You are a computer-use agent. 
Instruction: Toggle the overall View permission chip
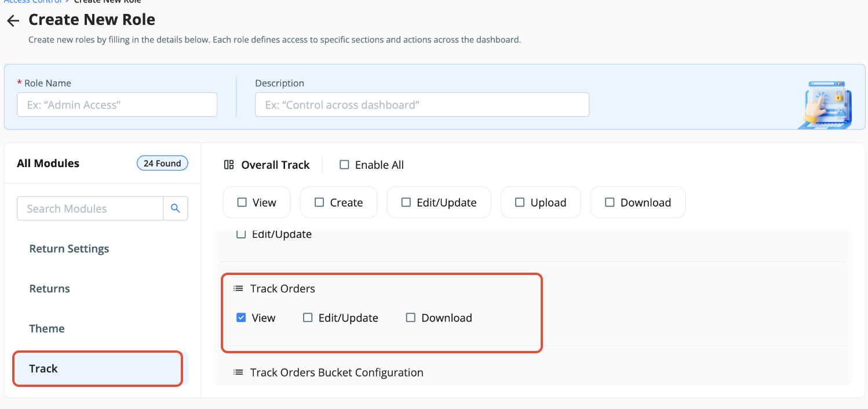[257, 202]
